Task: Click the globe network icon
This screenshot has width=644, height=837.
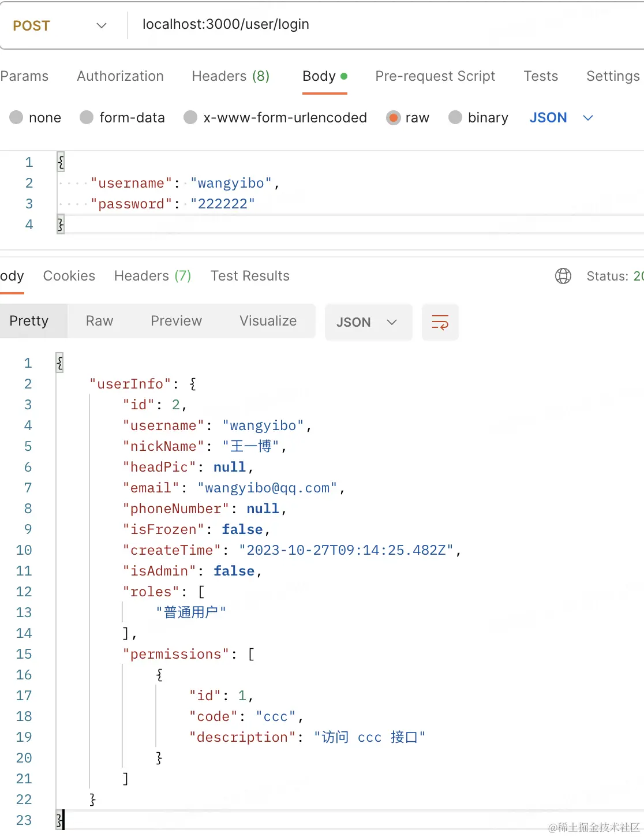Action: [563, 276]
